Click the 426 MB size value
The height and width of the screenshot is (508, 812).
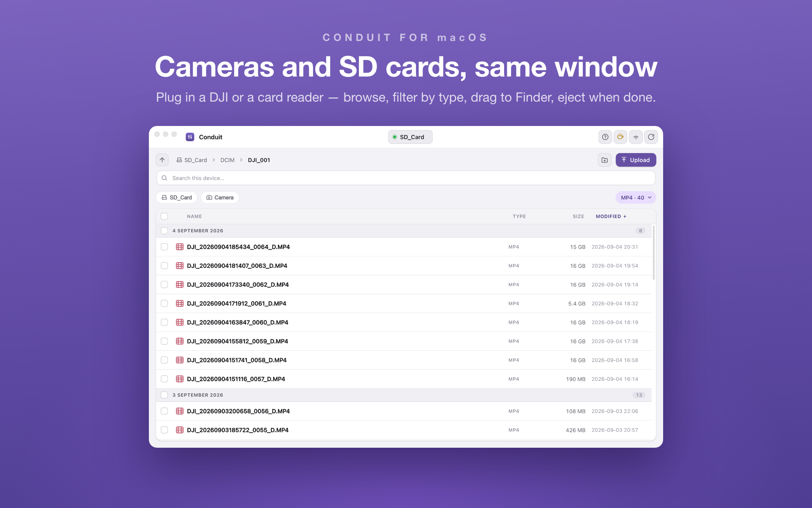pyautogui.click(x=576, y=430)
